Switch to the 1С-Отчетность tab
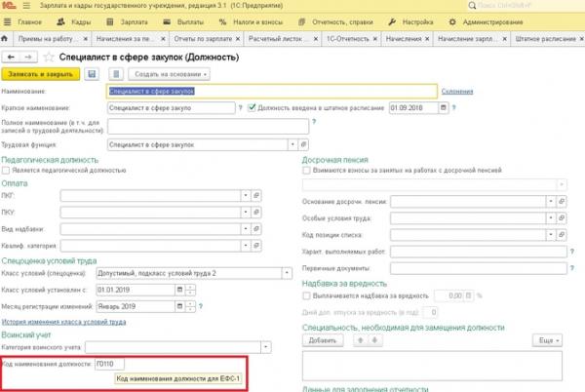The height and width of the screenshot is (392, 585). click(347, 38)
